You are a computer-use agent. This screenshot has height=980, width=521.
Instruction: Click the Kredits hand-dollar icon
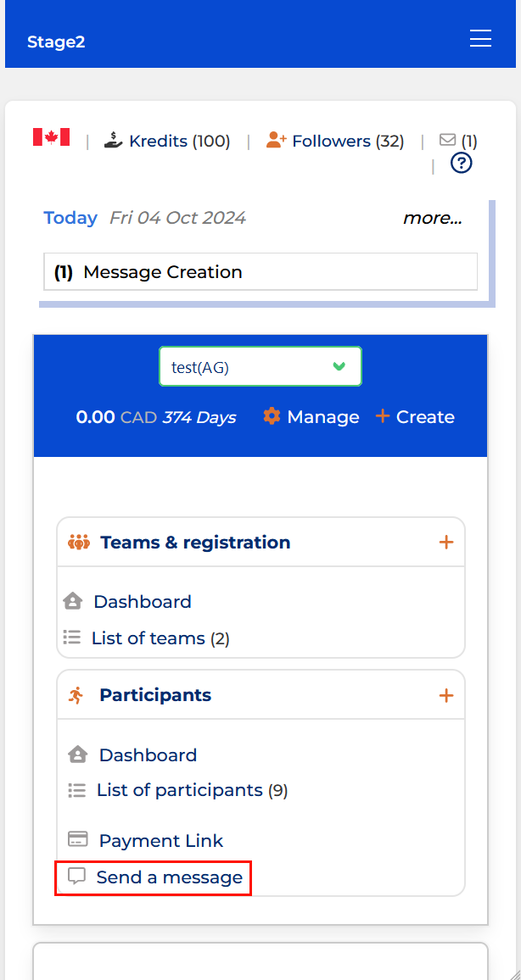113,140
